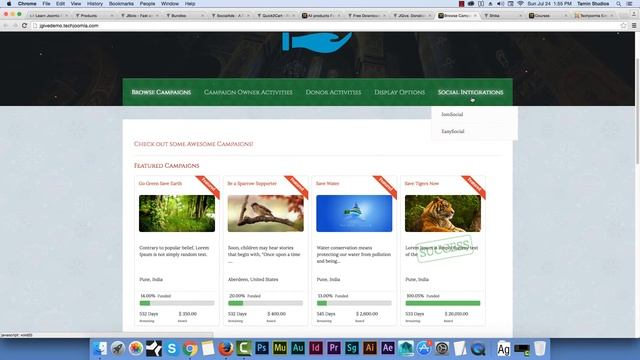Launch Adobe Audition (Au) from dock
640x360 pixels.
click(298, 348)
